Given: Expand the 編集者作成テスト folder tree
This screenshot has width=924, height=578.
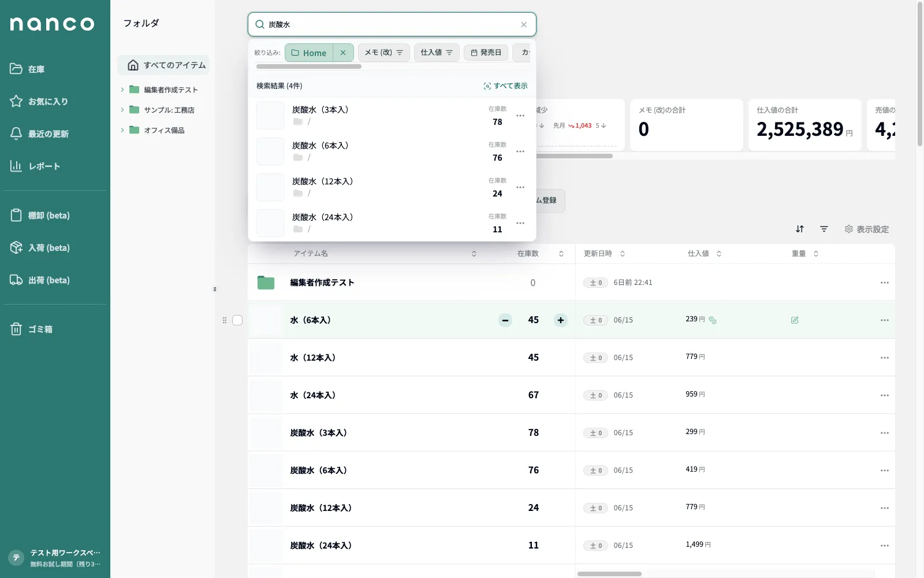Looking at the screenshot, I should [x=122, y=90].
